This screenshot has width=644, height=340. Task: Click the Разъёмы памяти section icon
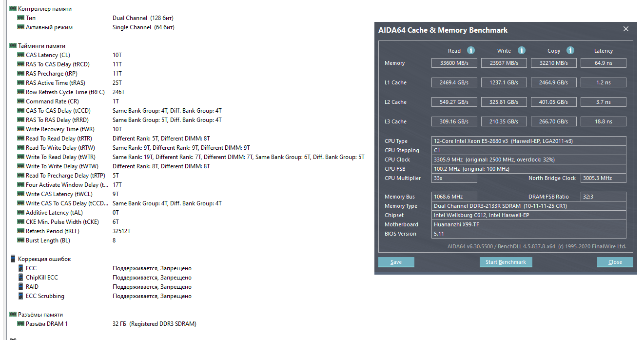point(13,315)
